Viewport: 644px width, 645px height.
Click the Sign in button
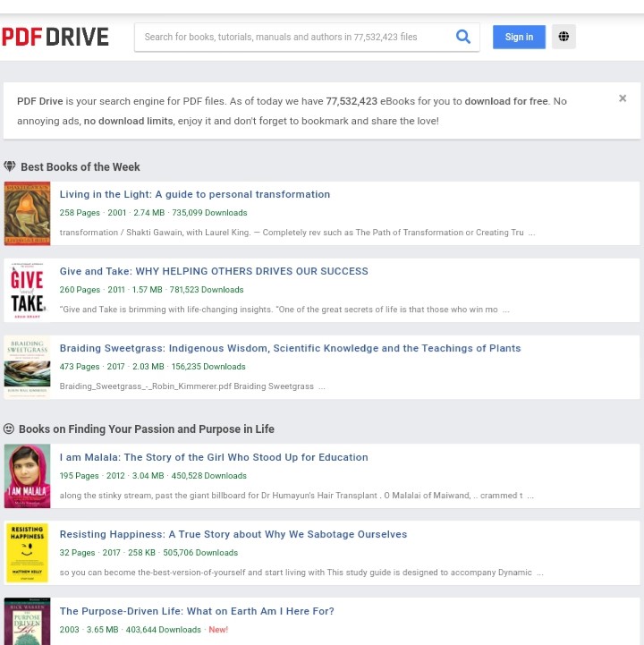click(519, 37)
